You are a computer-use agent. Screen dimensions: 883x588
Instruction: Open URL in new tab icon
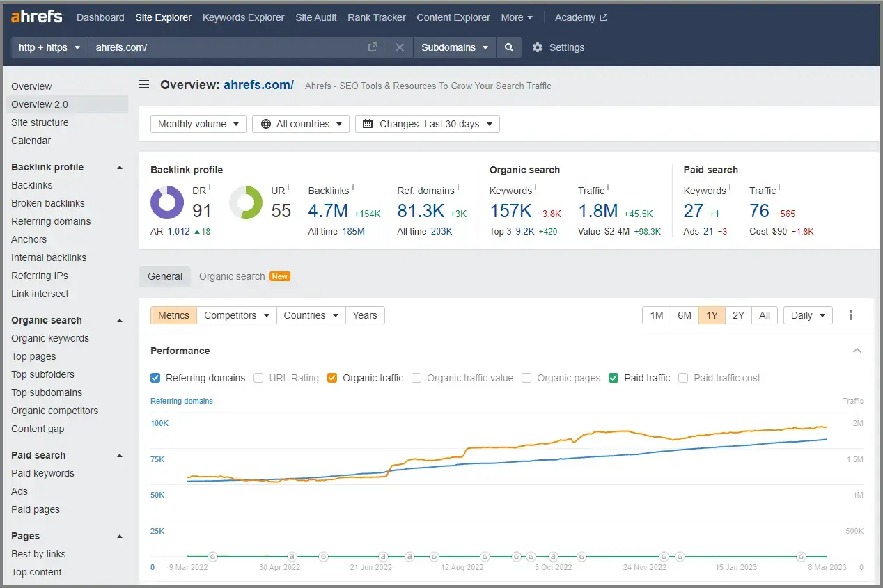[x=373, y=47]
